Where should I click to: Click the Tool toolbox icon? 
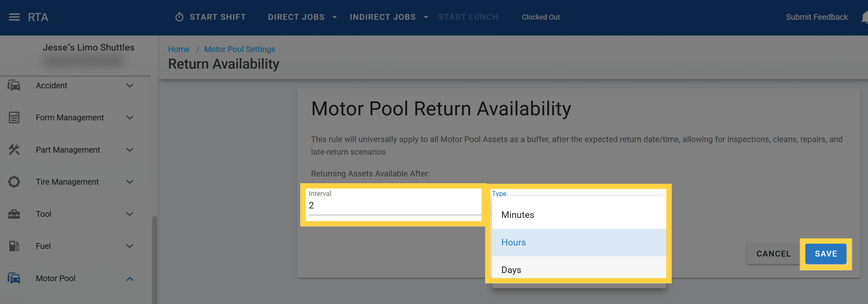(14, 214)
